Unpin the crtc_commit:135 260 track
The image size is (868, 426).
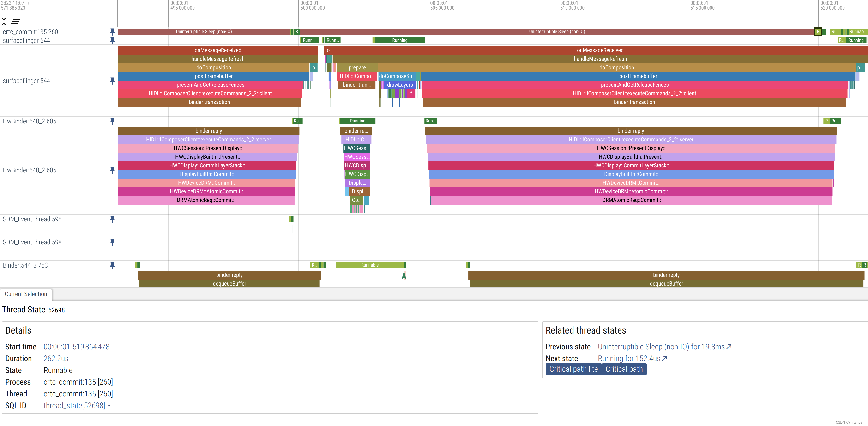112,32
